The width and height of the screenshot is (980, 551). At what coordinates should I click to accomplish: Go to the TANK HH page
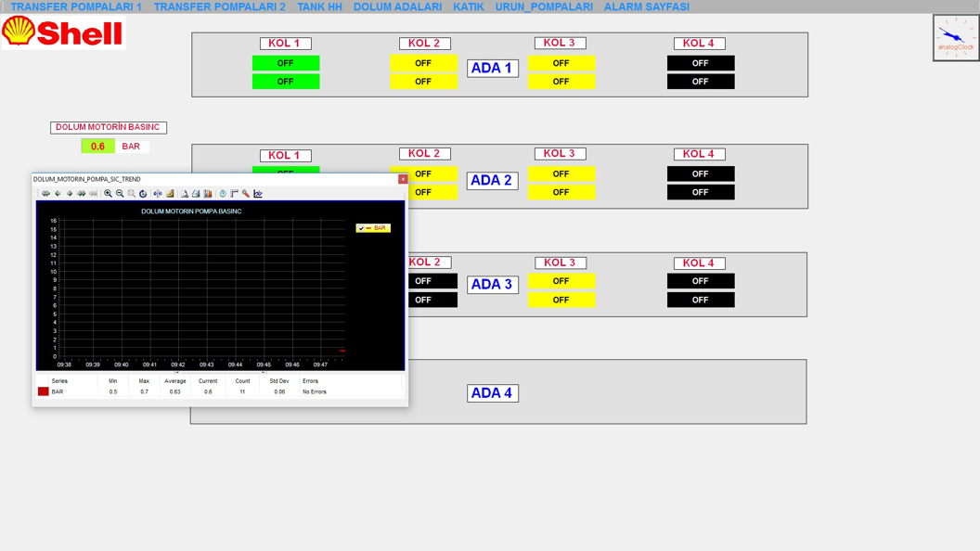[319, 6]
